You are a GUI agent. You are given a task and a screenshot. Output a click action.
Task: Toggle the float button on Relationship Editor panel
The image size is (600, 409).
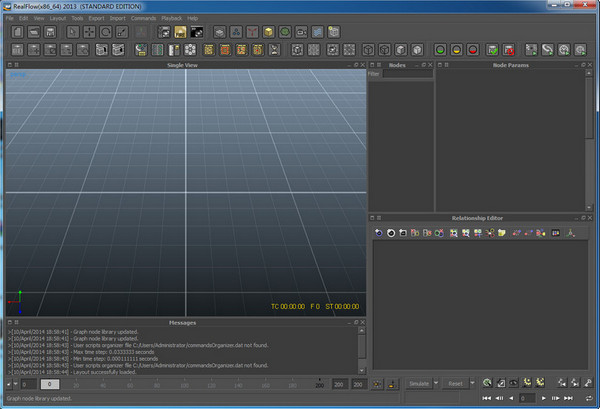582,217
